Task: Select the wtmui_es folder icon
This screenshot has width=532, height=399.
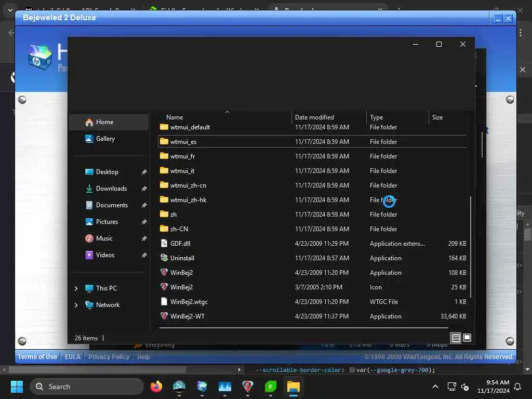Action: [164, 141]
